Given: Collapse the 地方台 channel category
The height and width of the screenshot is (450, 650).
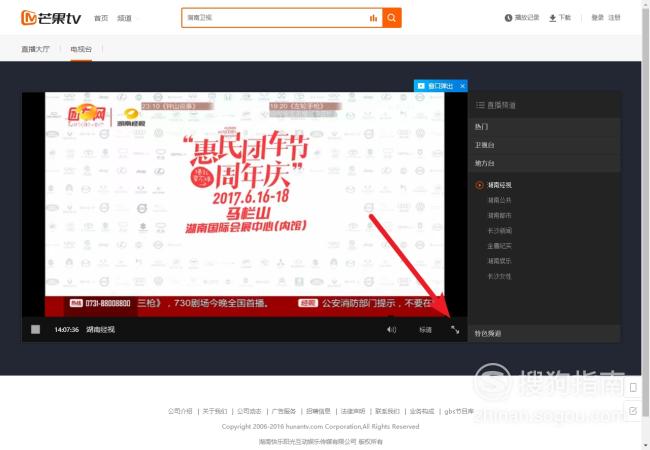Looking at the screenshot, I should click(x=544, y=163).
